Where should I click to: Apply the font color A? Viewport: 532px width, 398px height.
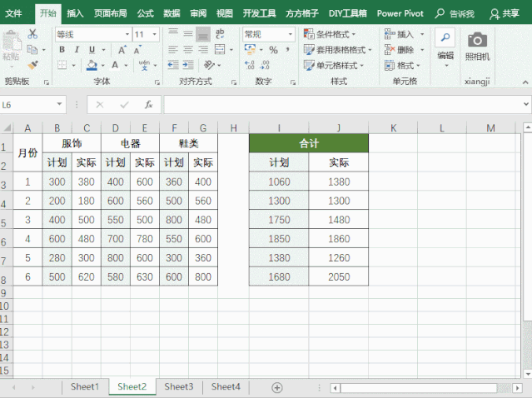pyautogui.click(x=115, y=64)
